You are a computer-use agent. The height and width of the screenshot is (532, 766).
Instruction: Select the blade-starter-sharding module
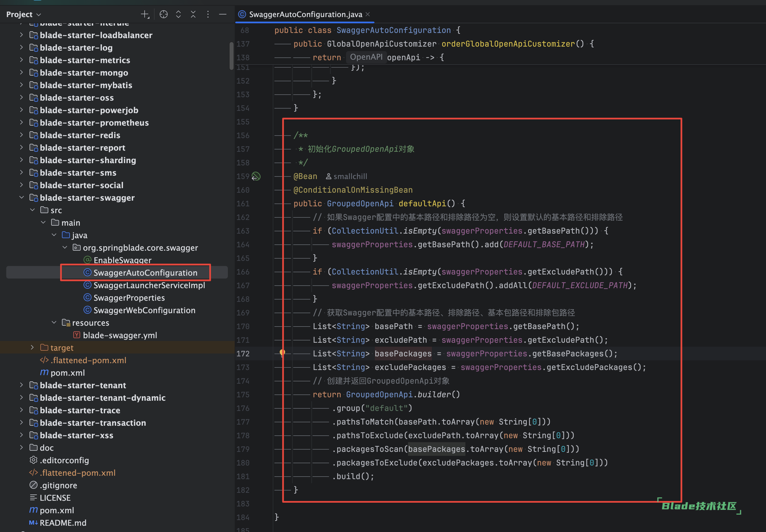point(88,160)
